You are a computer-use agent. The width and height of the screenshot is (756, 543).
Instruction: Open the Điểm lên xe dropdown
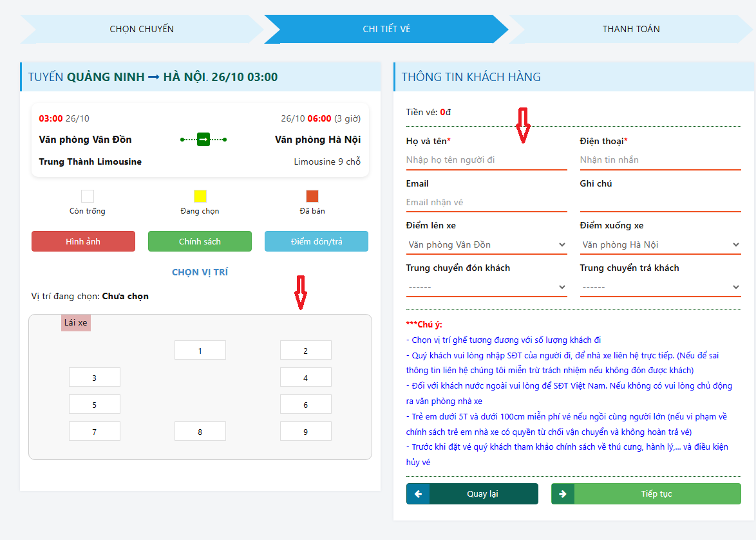click(486, 245)
